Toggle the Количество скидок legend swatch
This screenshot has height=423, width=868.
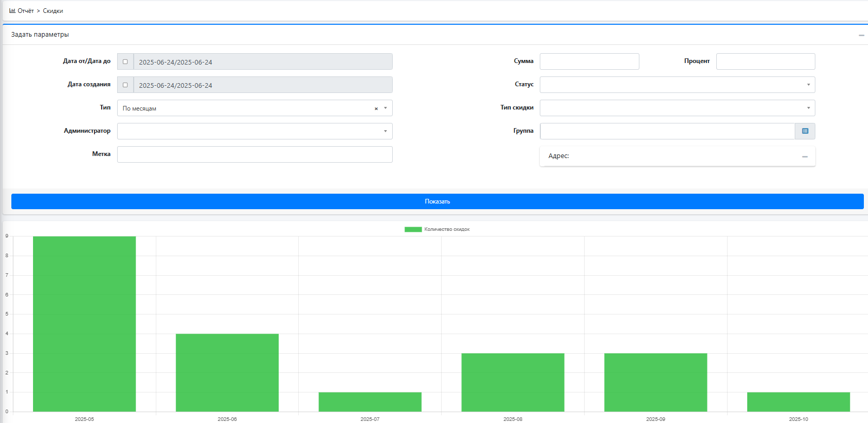(413, 229)
